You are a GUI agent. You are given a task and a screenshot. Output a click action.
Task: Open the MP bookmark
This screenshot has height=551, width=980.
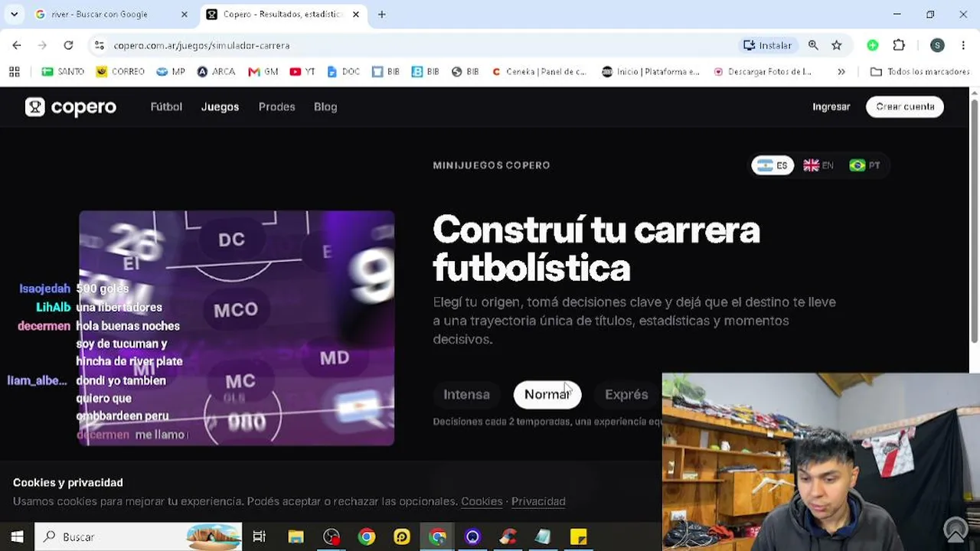[171, 71]
